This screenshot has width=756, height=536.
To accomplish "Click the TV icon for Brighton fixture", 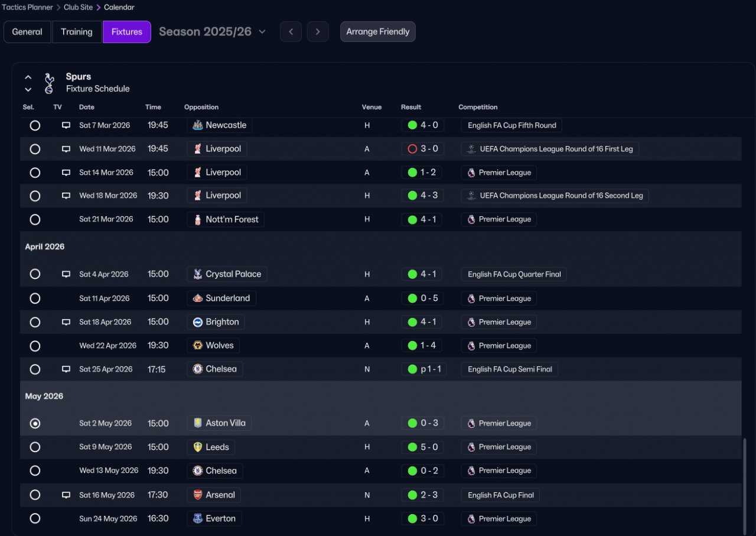I will pyautogui.click(x=66, y=322).
